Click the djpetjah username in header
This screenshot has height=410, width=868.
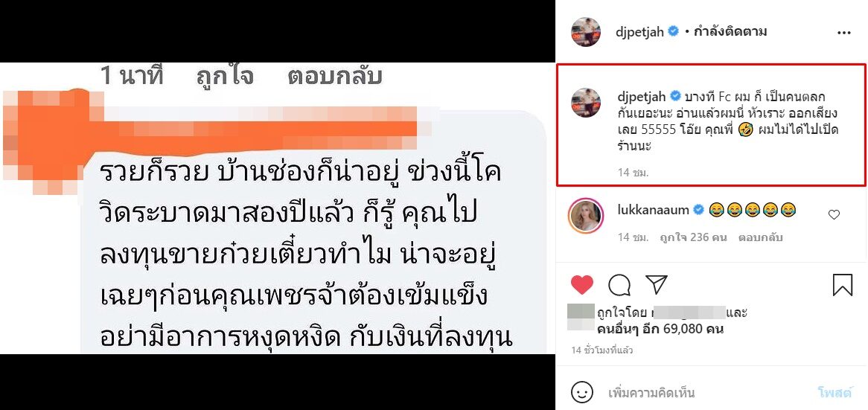tap(640, 31)
